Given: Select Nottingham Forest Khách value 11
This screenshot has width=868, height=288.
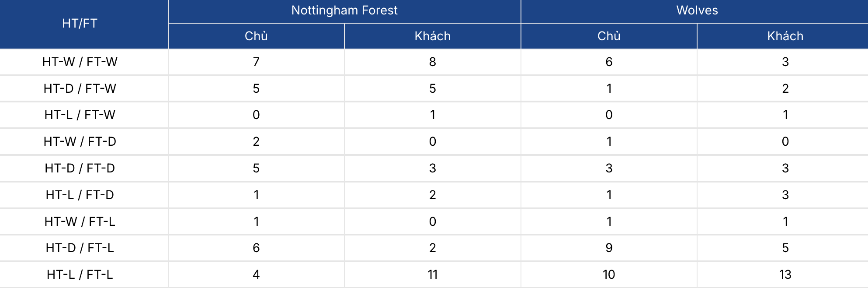Looking at the screenshot, I should pyautogui.click(x=433, y=274).
